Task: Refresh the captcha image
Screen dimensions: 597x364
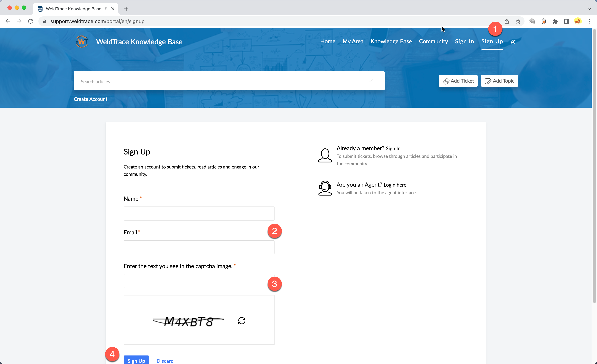Action: [x=242, y=321]
